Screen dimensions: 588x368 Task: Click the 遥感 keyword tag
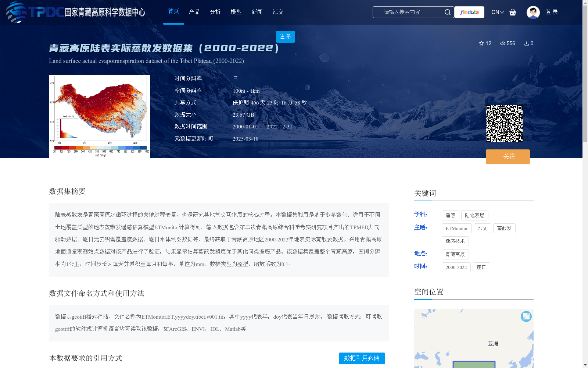(450, 215)
